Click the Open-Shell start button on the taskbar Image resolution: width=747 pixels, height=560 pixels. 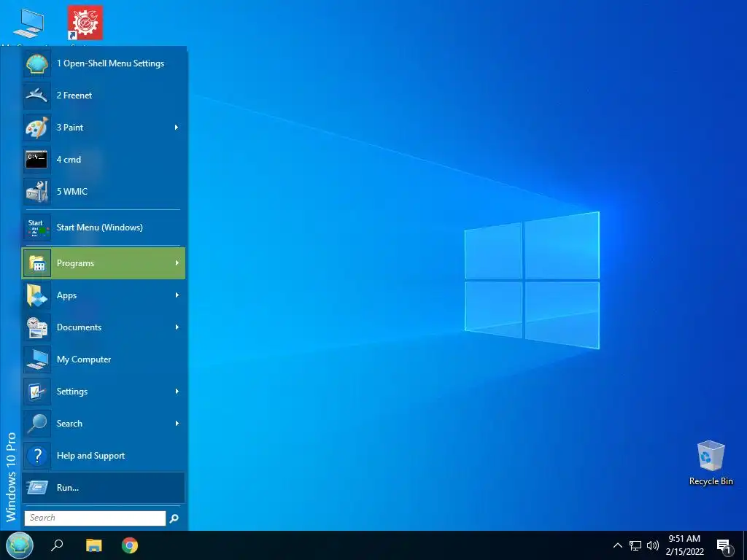[x=20, y=545]
